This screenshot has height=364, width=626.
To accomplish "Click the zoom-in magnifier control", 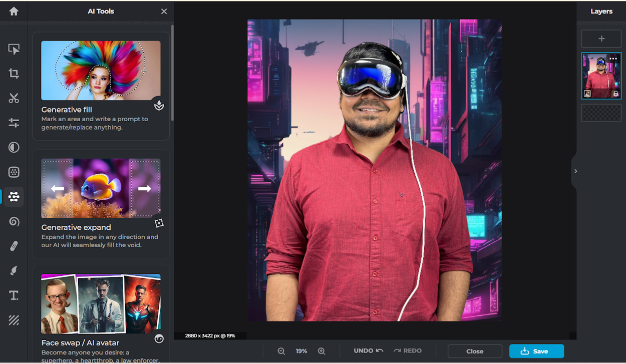I will [x=322, y=351].
